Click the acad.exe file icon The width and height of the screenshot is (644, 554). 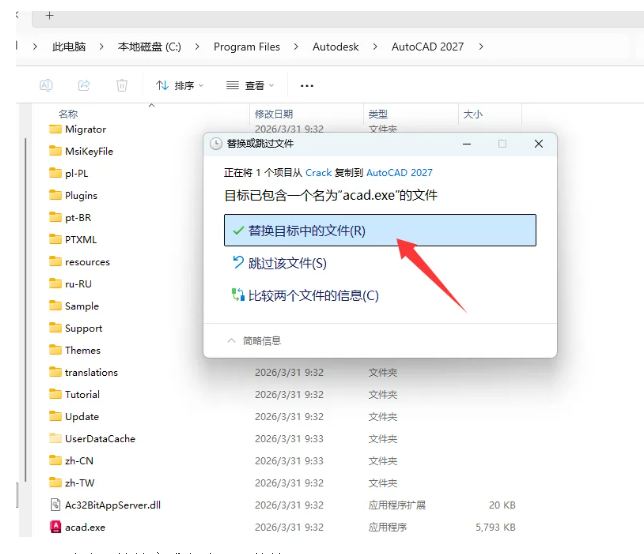(56, 527)
